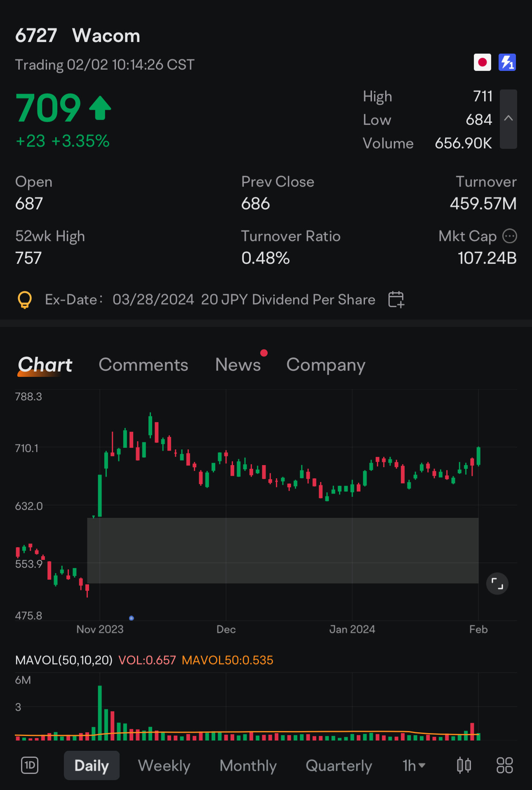Image resolution: width=532 pixels, height=790 pixels.
Task: Tap the blue lightning level-1 quote icon
Action: point(507,63)
